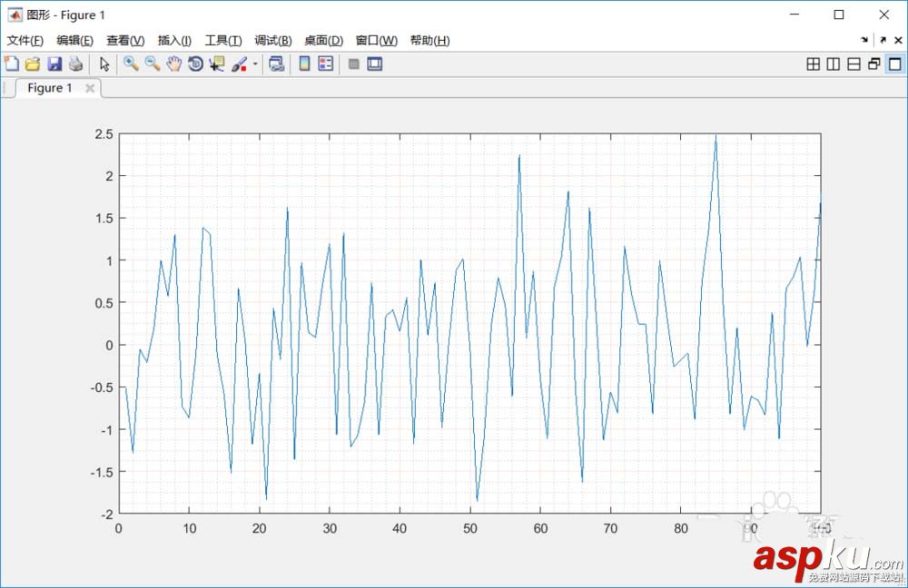Screen dimensions: 908x588
Task: Enable the Data Cursor tool
Action: point(217,64)
